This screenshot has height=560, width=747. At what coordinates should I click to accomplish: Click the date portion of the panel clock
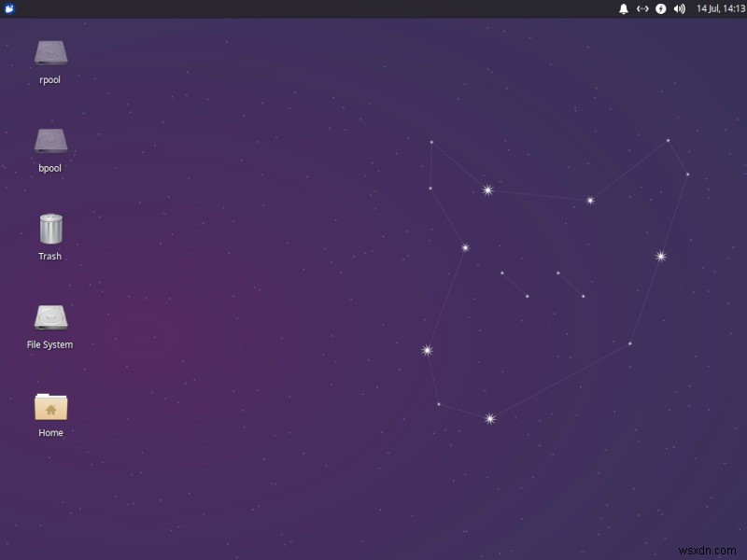tap(707, 8)
